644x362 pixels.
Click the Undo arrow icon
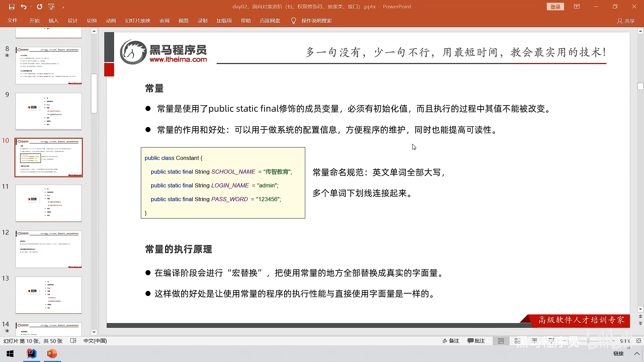[23, 7]
